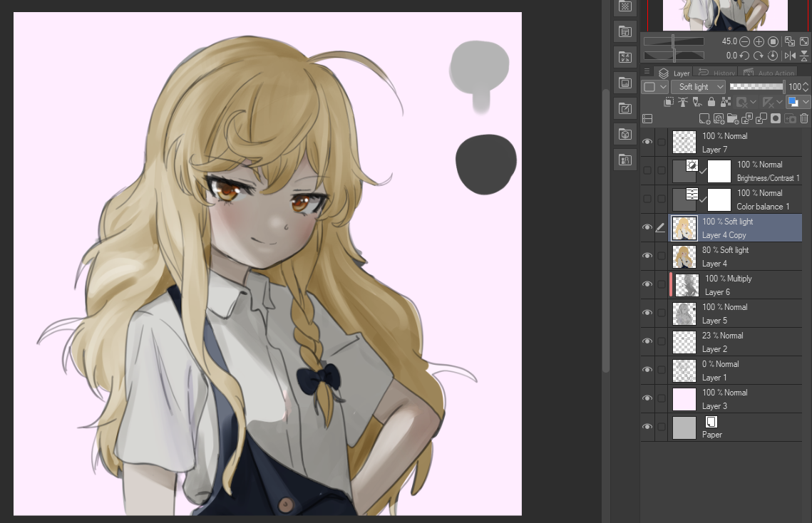Viewport: 812px width, 523px height.
Task: Zoom in with the Navigator plus icon
Action: pos(759,42)
